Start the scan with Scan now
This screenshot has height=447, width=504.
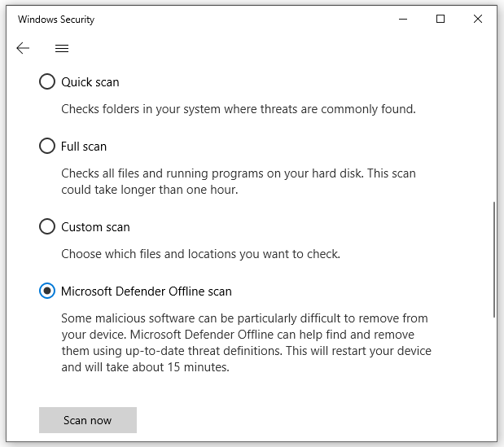pos(88,420)
